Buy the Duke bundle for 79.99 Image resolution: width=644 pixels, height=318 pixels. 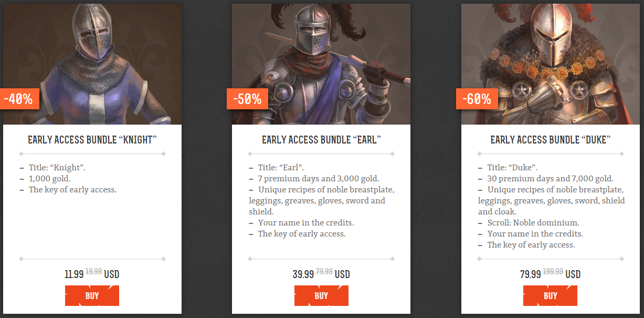pos(550,295)
